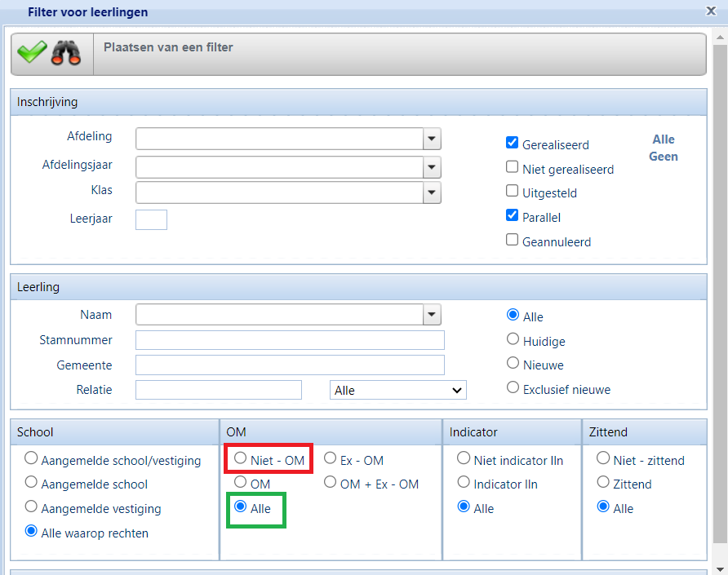
Task: Click the Stamnummer input field
Action: pyautogui.click(x=290, y=340)
